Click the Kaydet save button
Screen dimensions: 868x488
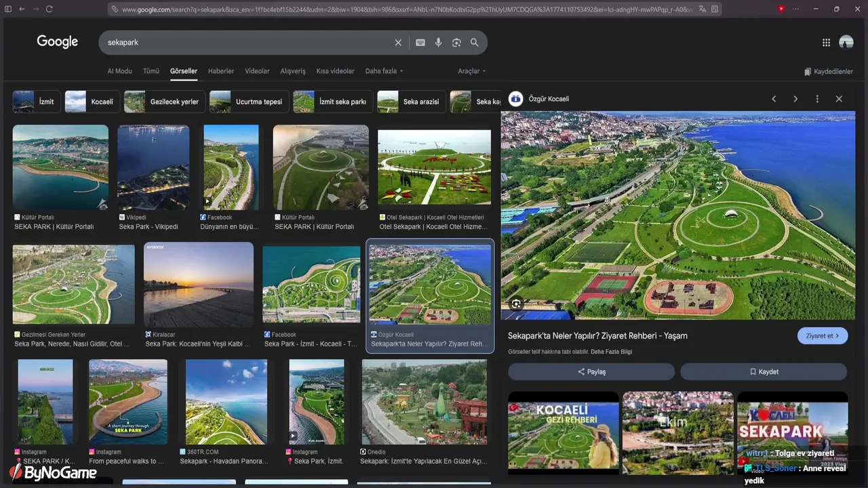point(764,371)
